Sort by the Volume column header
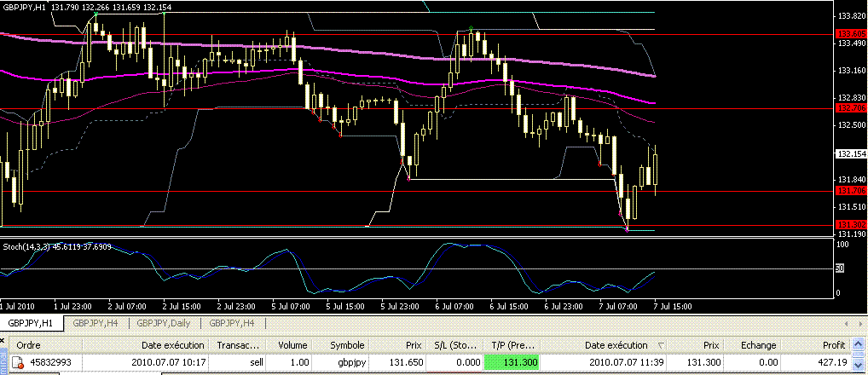The image size is (868, 375). point(290,345)
